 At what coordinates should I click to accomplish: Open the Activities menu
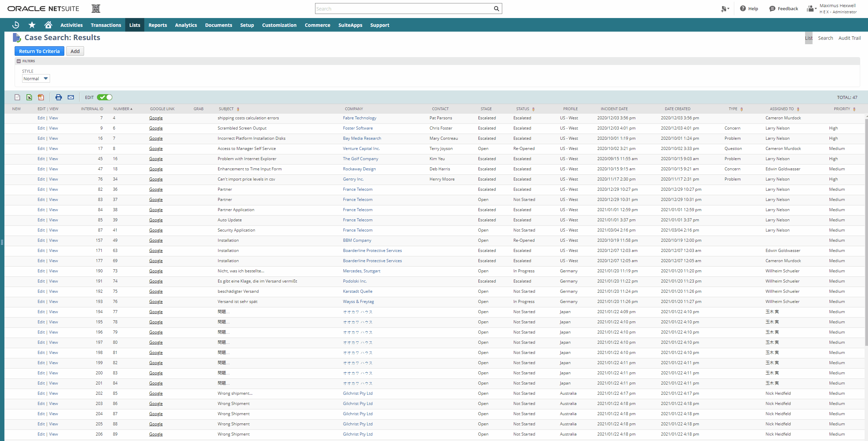71,25
